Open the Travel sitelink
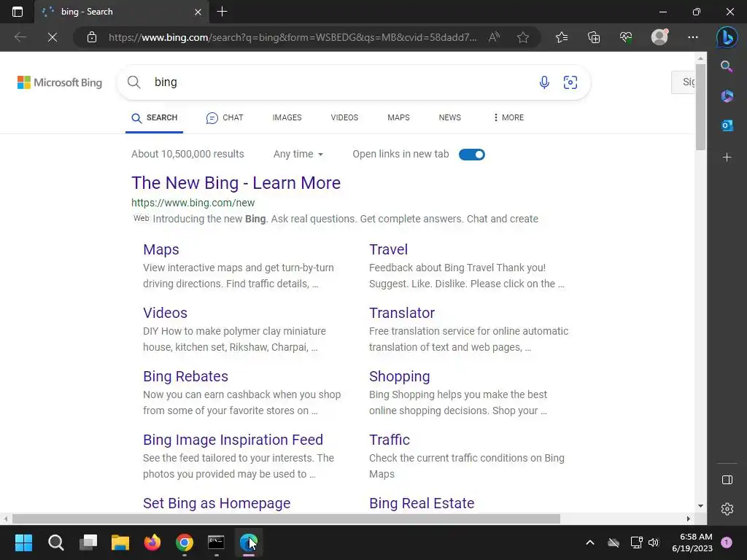The image size is (747, 560). tap(388, 249)
